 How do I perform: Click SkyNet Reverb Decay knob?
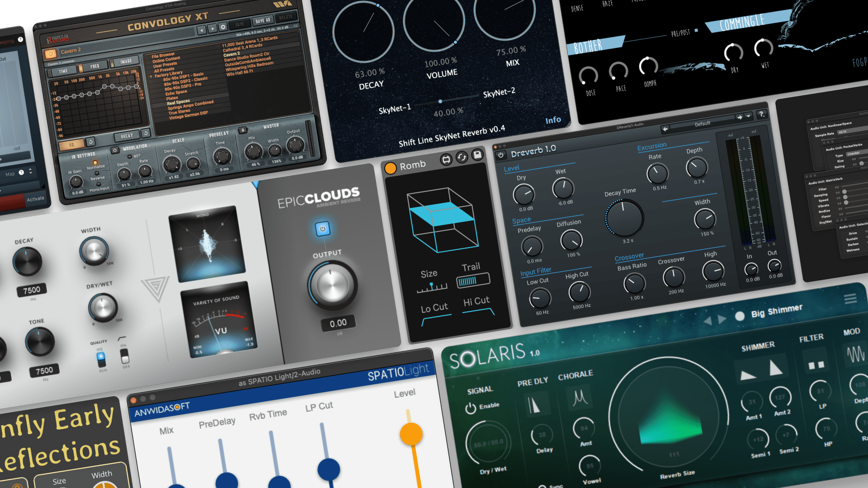coord(363,32)
